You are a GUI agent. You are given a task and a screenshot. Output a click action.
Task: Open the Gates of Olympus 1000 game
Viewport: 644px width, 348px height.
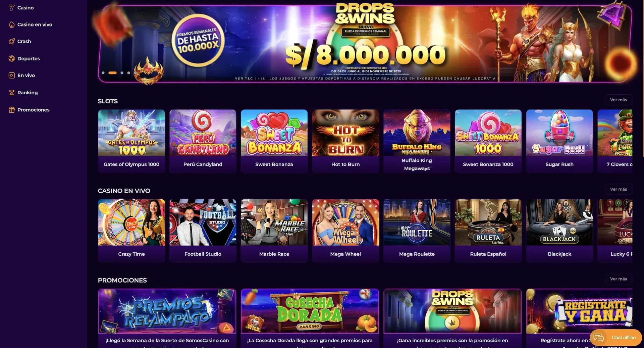[131, 141]
